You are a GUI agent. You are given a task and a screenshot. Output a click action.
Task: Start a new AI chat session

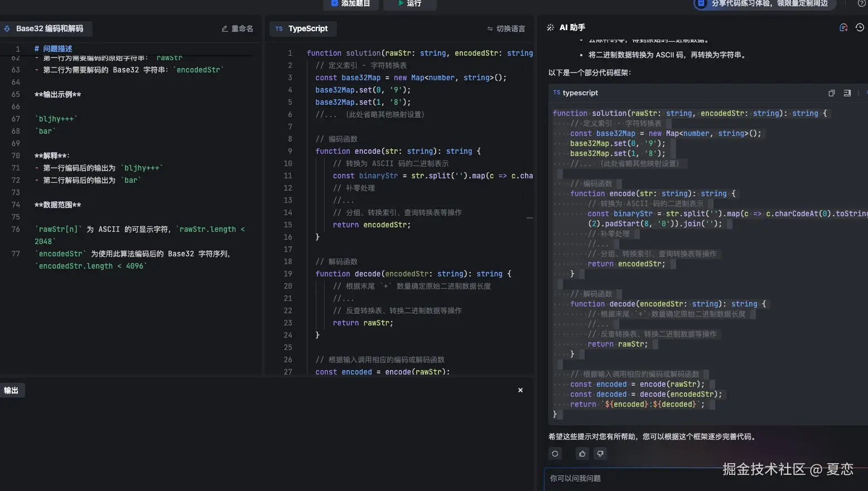[843, 27]
